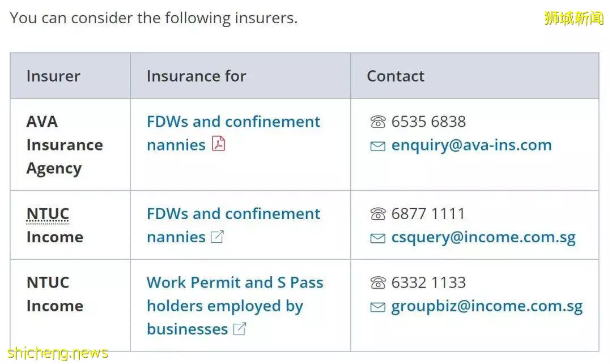Click the Insurance for column header
This screenshot has height=364, width=612.
click(196, 76)
